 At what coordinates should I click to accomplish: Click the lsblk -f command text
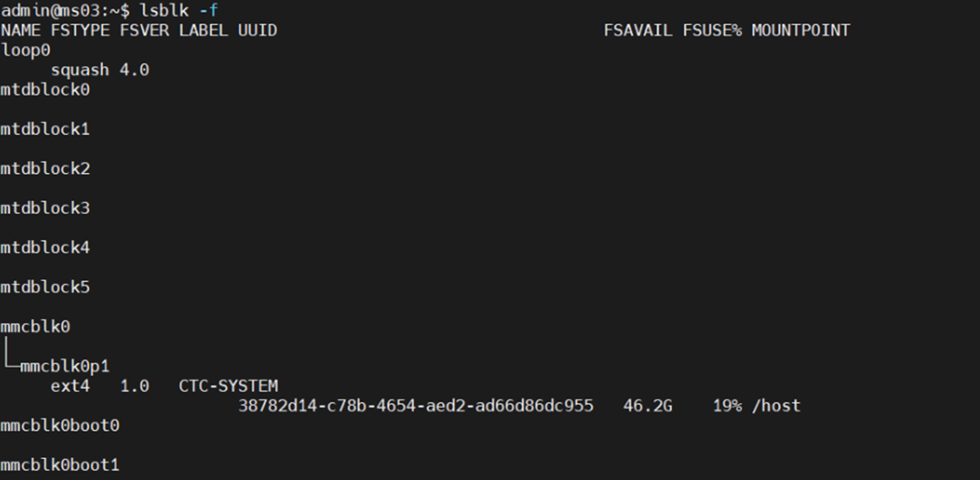click(178, 10)
